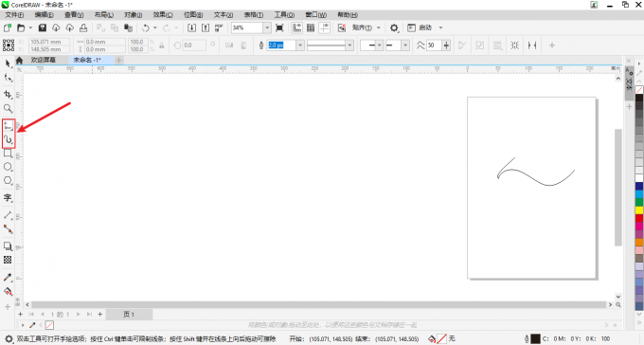
Task: Click the cloud upload icon
Action: click(x=70, y=27)
